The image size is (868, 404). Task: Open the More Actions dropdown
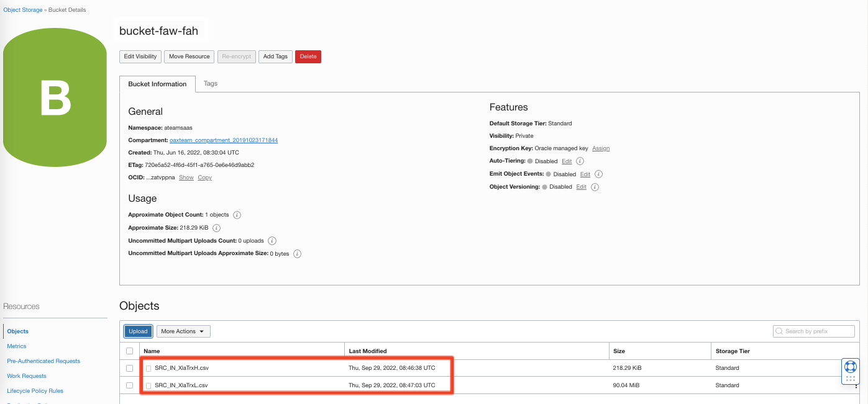[x=183, y=331]
